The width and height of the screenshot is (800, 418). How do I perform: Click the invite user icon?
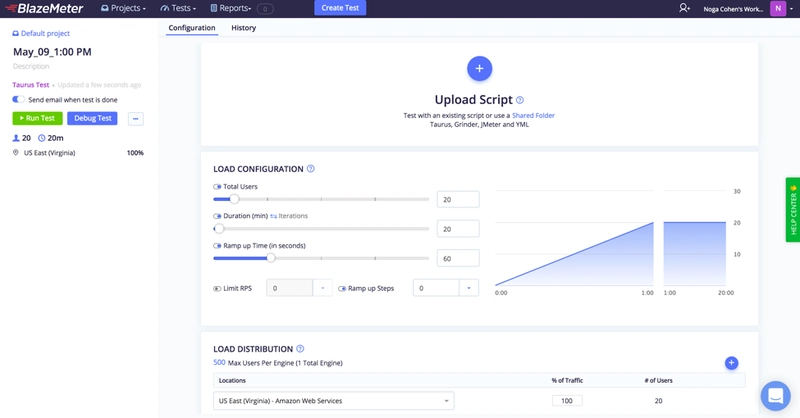click(x=684, y=8)
